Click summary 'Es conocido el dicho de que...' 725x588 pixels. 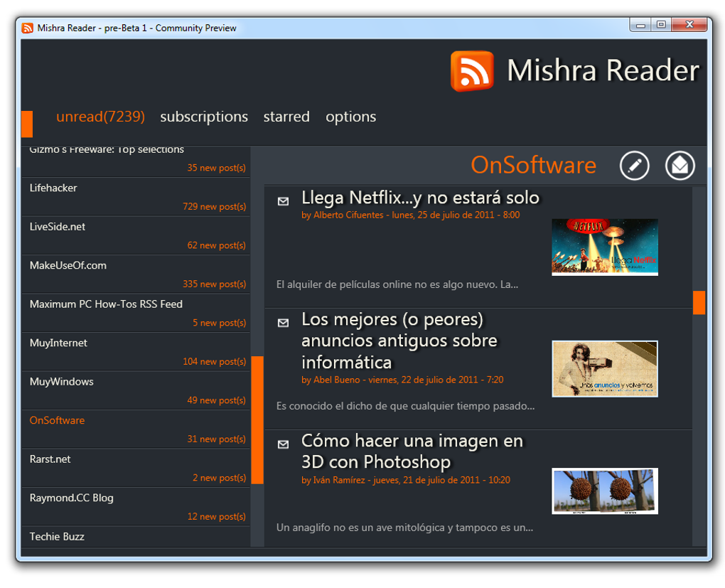pyautogui.click(x=405, y=406)
